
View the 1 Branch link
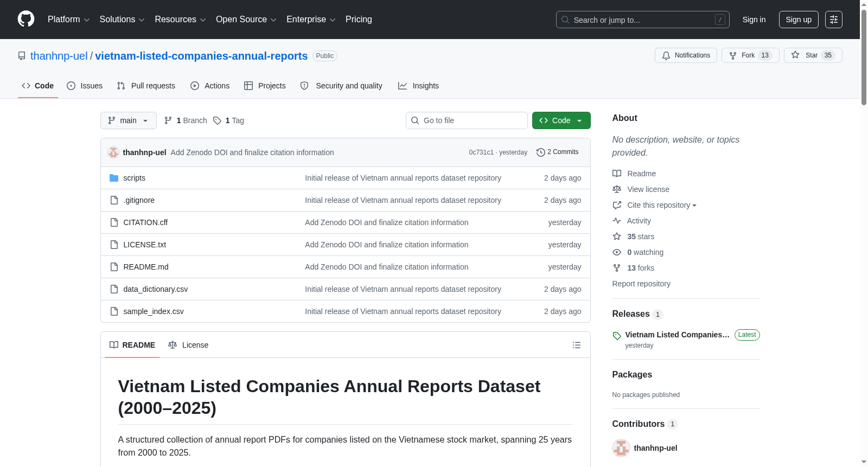186,120
